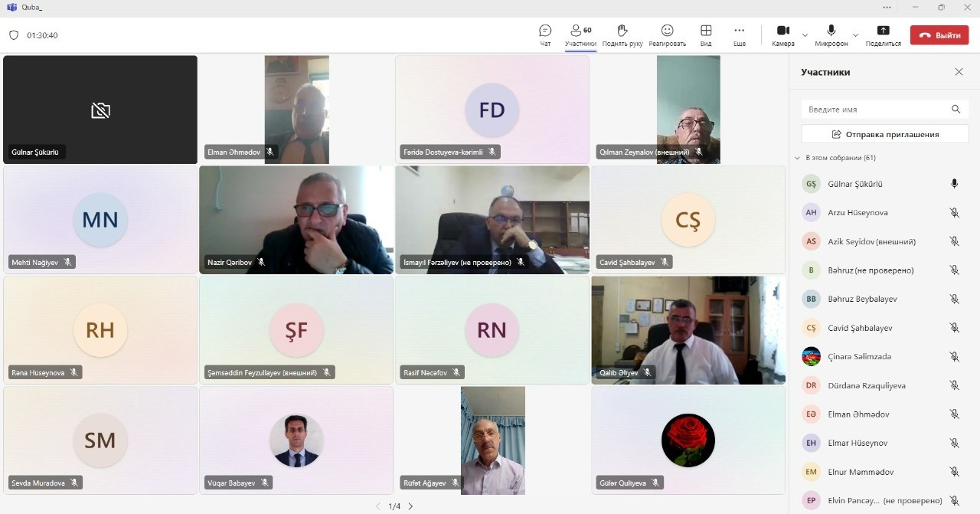
Task: Close the Участники side panel
Action: coord(959,72)
